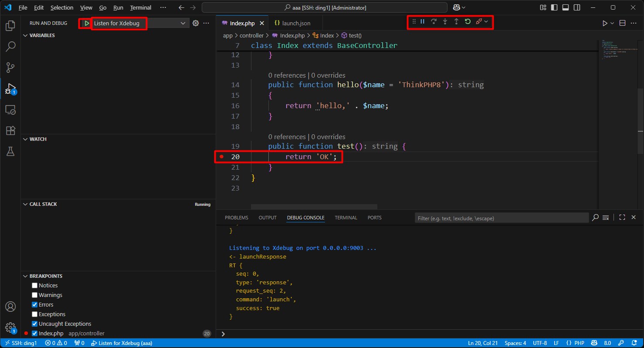The image size is (644, 348).
Task: Switch to the OUTPUT panel tab
Action: pyautogui.click(x=268, y=218)
